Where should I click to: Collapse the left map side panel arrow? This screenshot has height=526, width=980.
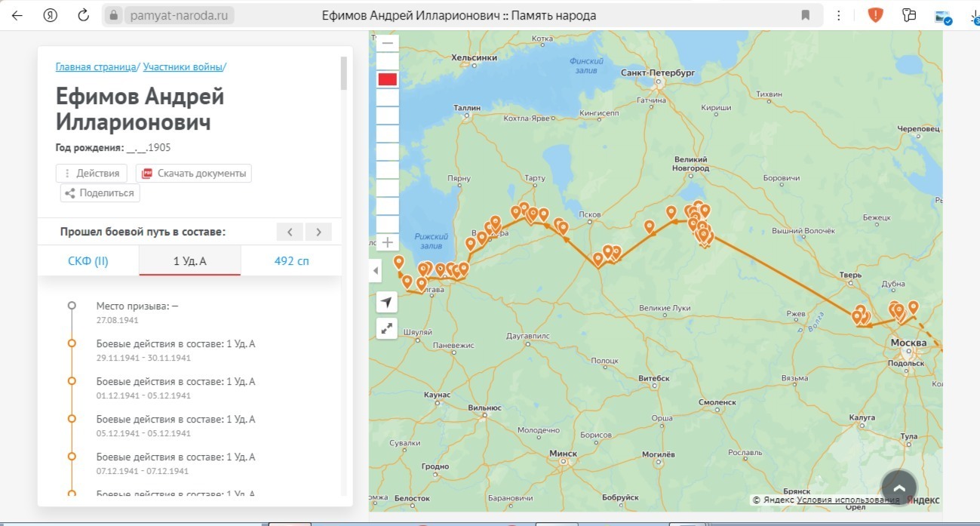375,271
